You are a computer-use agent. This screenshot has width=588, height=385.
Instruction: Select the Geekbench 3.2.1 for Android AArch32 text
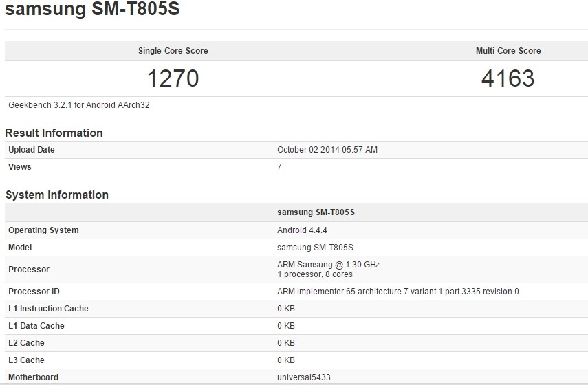pyautogui.click(x=79, y=105)
